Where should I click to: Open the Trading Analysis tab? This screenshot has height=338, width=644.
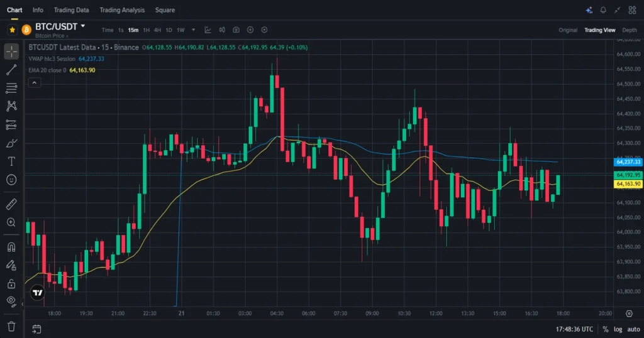click(122, 10)
